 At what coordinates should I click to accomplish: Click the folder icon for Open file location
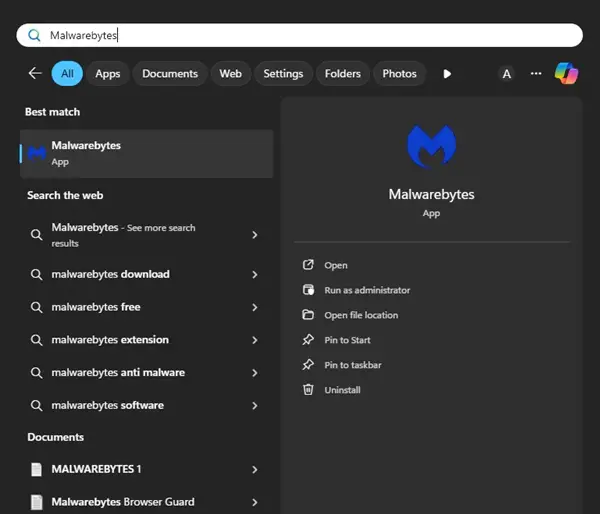pos(308,315)
